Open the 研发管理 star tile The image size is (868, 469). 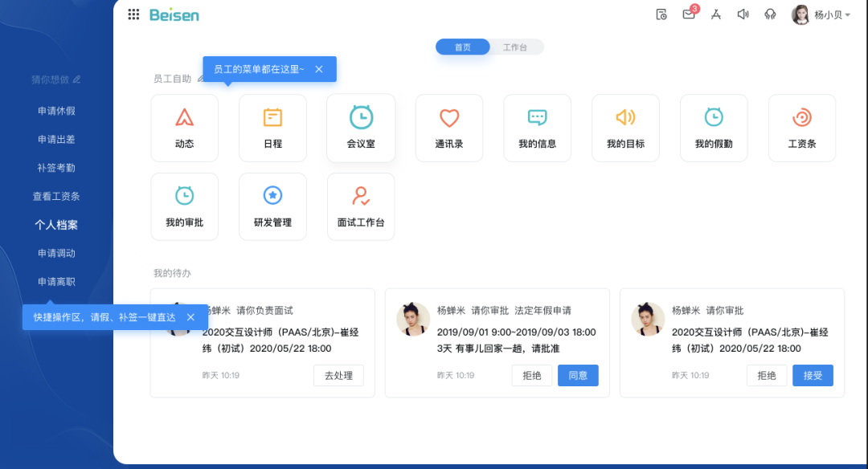[x=273, y=206]
